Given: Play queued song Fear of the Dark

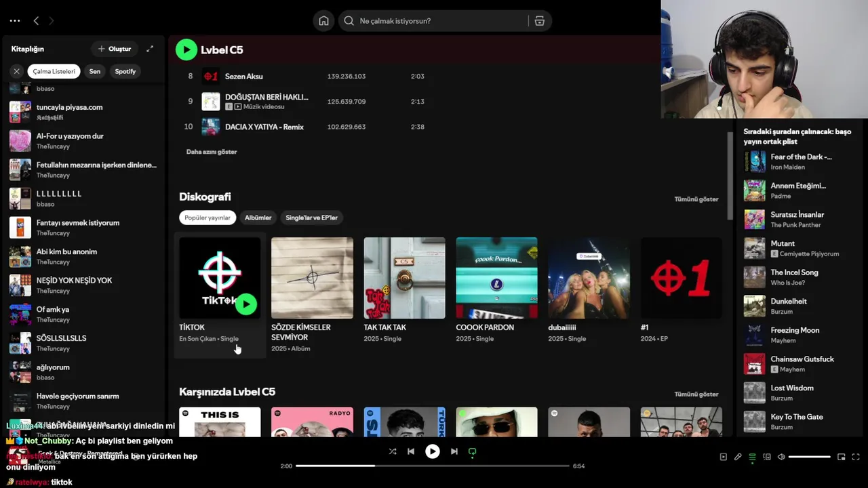Looking at the screenshot, I should click(x=800, y=161).
